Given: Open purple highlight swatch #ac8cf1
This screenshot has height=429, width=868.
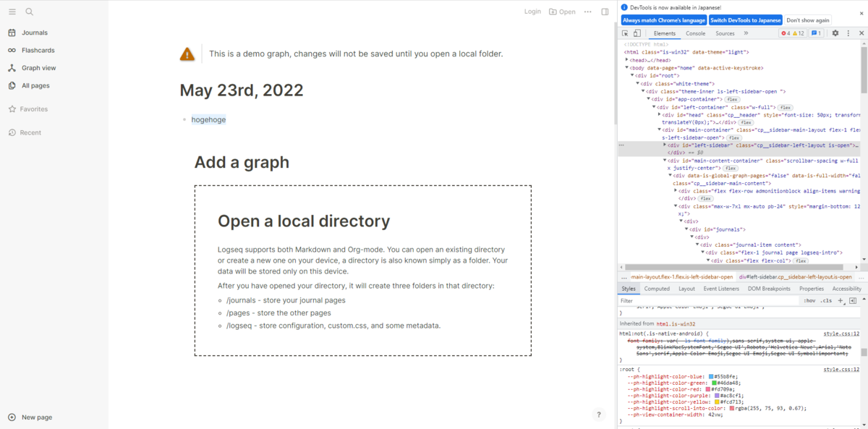Looking at the screenshot, I should pyautogui.click(x=716, y=396).
